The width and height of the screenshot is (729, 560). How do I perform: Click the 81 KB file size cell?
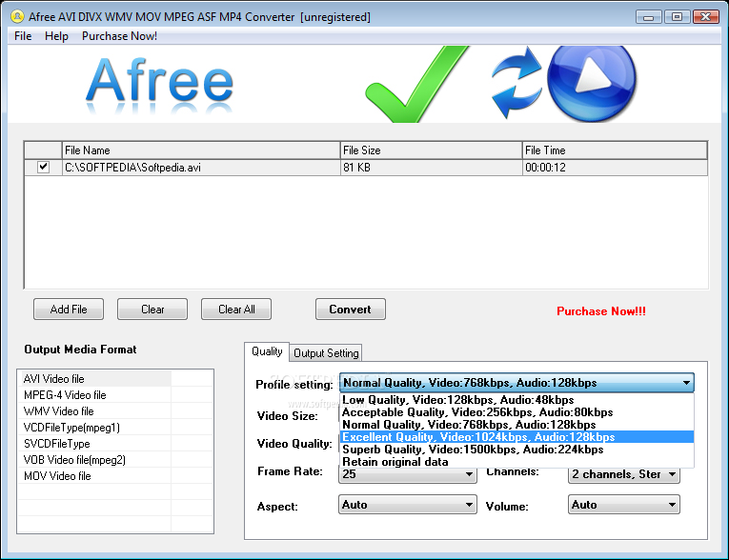(431, 168)
